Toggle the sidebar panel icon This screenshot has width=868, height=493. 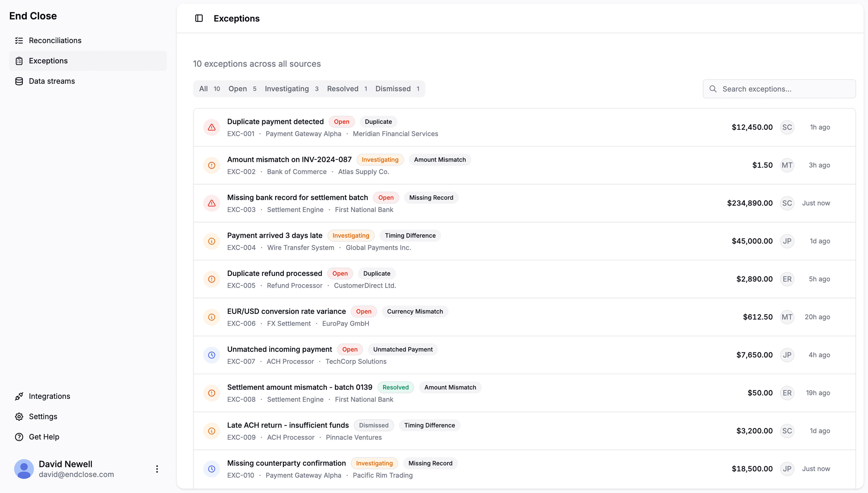click(199, 18)
